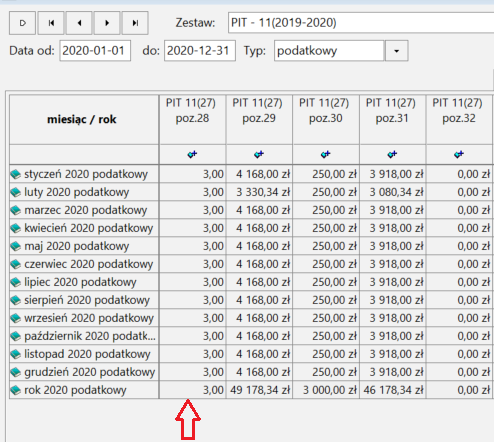Image resolution: width=494 pixels, height=442 pixels.
Task: Jump to the last record button
Action: point(135,23)
